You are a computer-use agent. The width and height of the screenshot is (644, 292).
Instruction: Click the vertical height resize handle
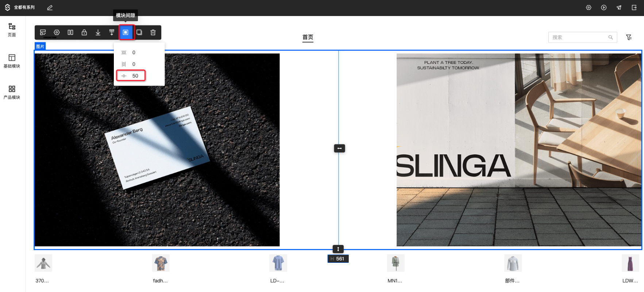click(x=338, y=249)
